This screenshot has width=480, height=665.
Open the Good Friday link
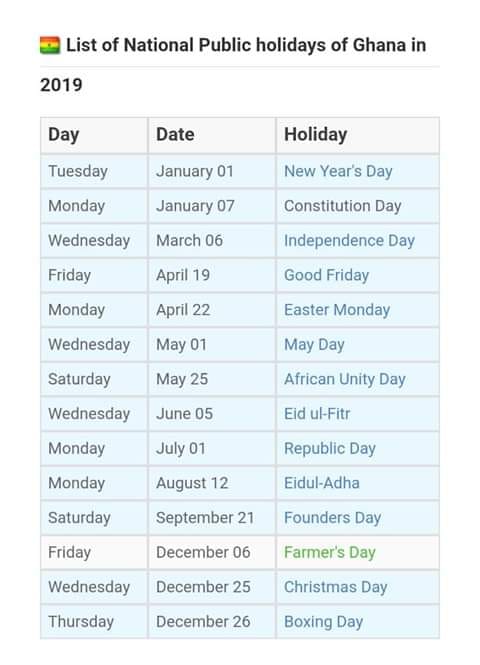(327, 275)
